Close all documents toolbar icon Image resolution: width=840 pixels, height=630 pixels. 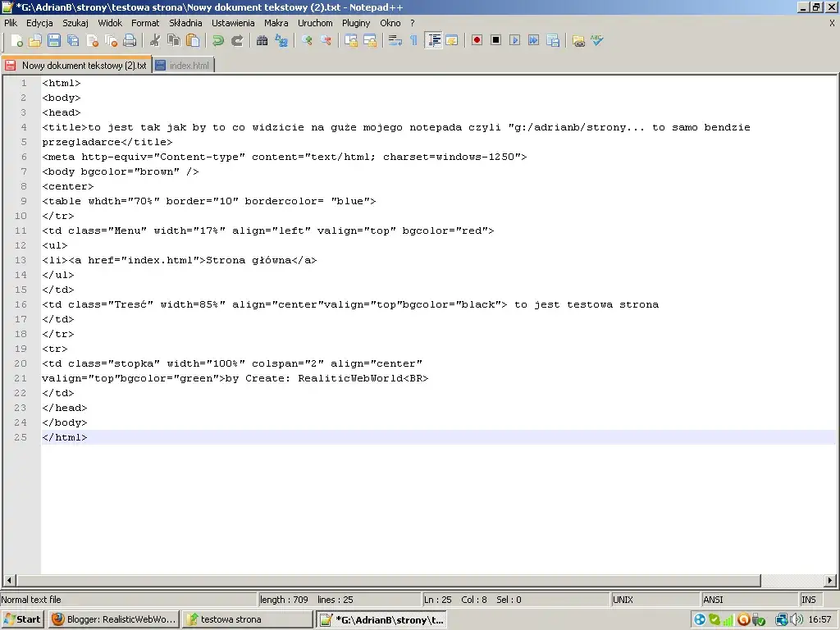coord(111,41)
